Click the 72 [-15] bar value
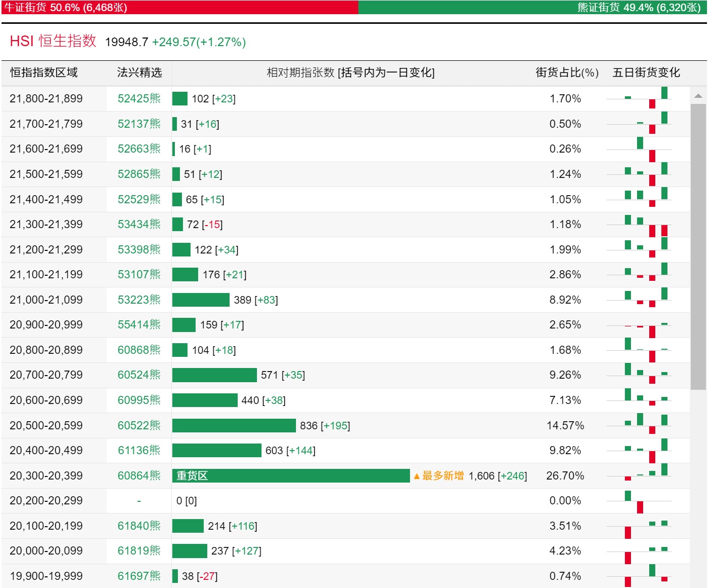 click(205, 224)
